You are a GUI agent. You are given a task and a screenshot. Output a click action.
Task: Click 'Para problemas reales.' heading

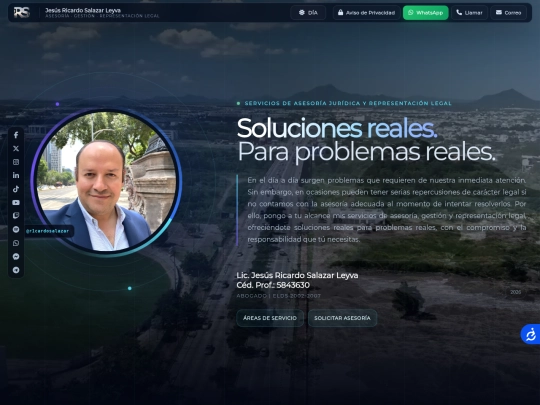366,152
